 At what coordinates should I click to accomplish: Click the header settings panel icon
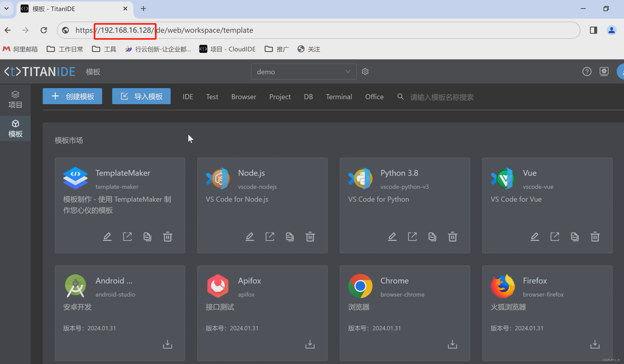tap(604, 71)
